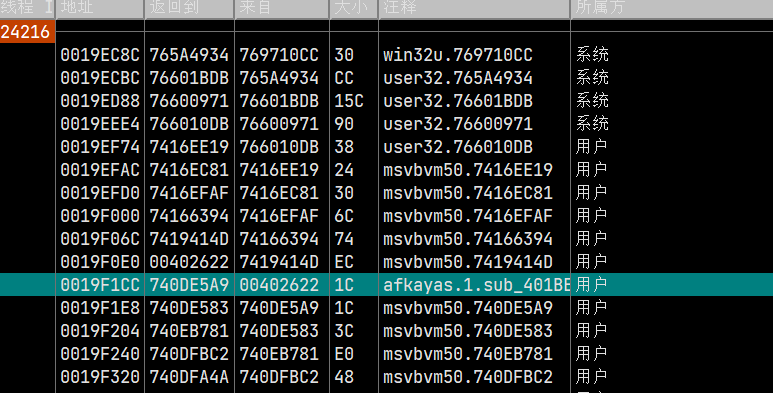Select highlighted address 0019F1CC
773x393 pixels.
coord(100,285)
